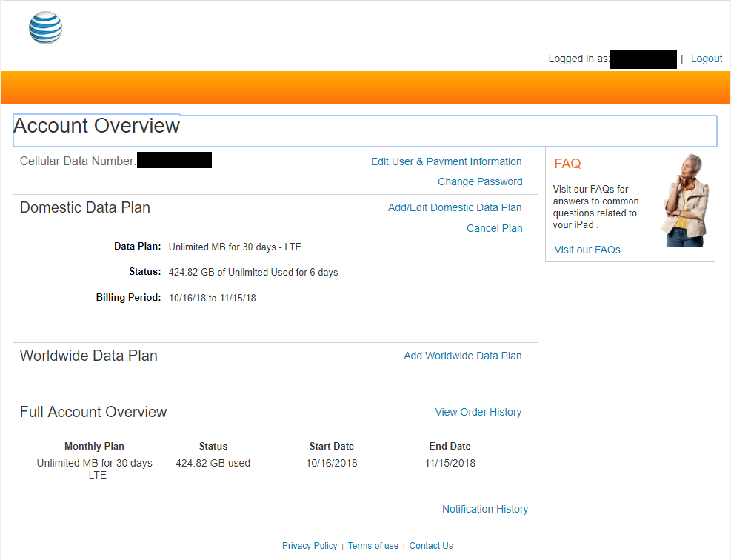731x560 pixels.
Task: Open the Contact Us page
Action: (431, 546)
